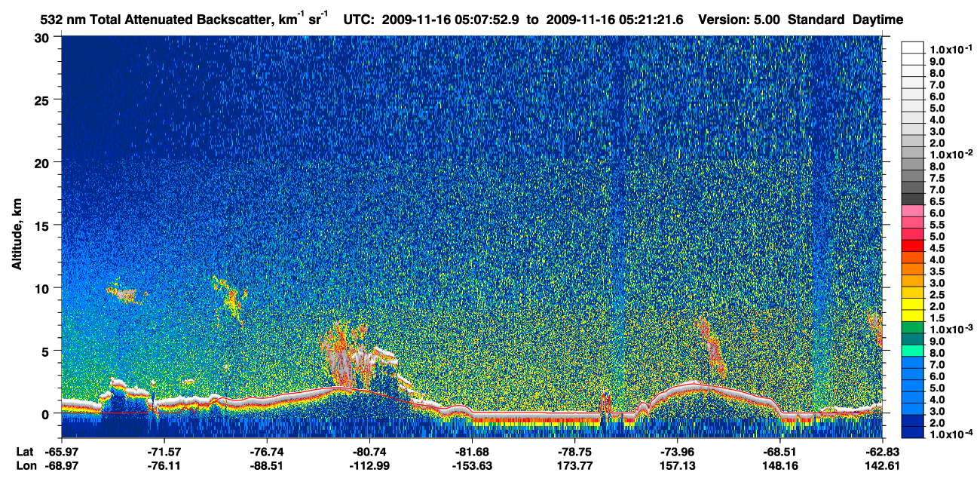Screen dimensions: 980x503
Task: Click the word 'Daytime' in the header
Action: pyautogui.click(x=878, y=20)
